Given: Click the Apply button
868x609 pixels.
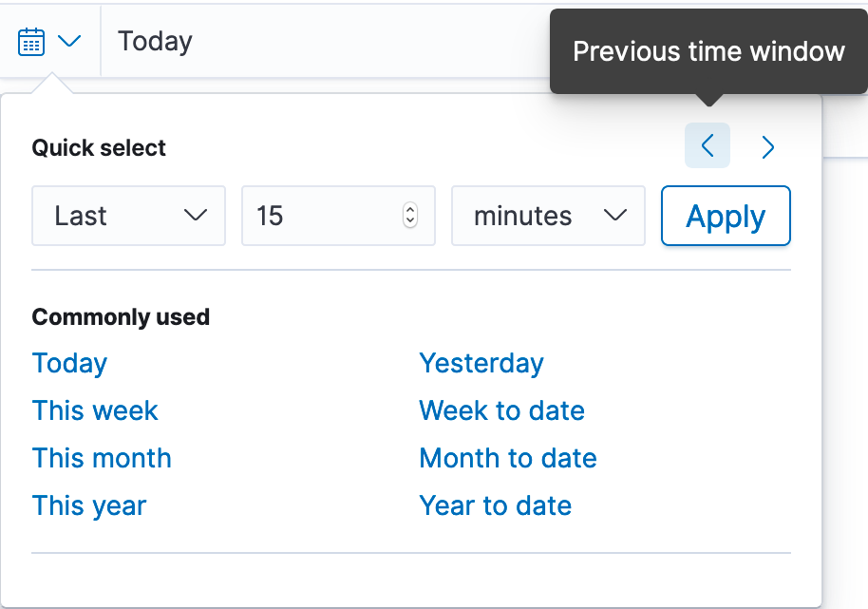Looking at the screenshot, I should click(726, 216).
